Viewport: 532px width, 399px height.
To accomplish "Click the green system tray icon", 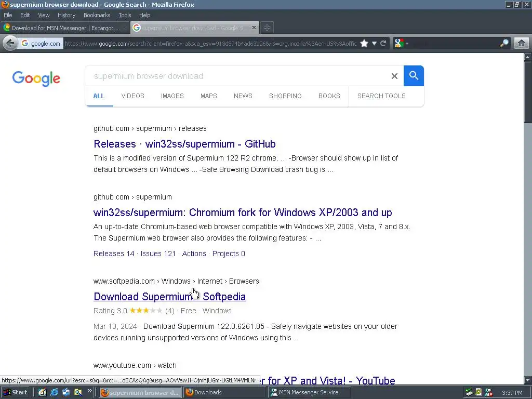I will 478,393.
